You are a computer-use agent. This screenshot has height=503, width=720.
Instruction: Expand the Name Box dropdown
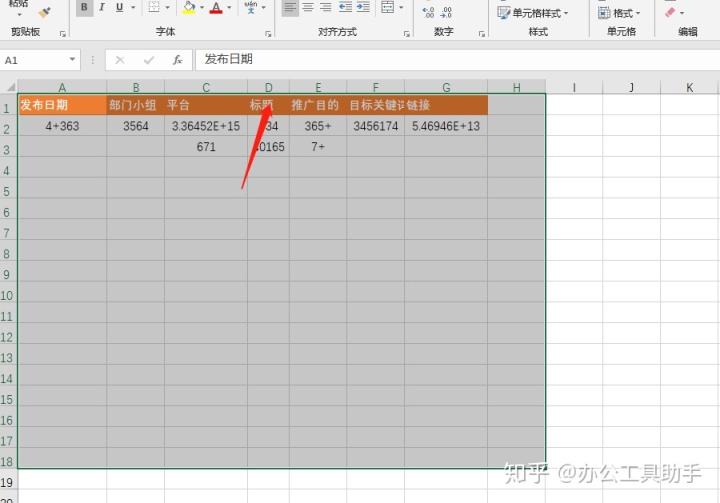tap(73, 60)
